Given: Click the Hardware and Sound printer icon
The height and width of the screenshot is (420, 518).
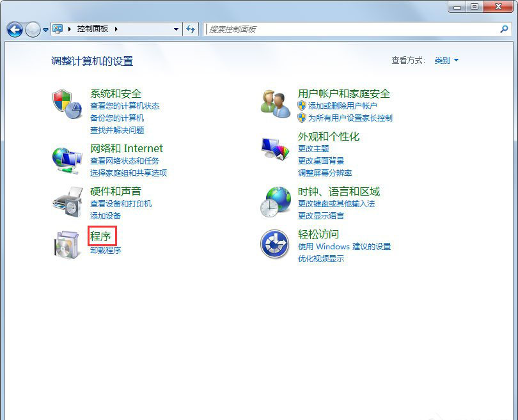Looking at the screenshot, I should pyautogui.click(x=67, y=202).
